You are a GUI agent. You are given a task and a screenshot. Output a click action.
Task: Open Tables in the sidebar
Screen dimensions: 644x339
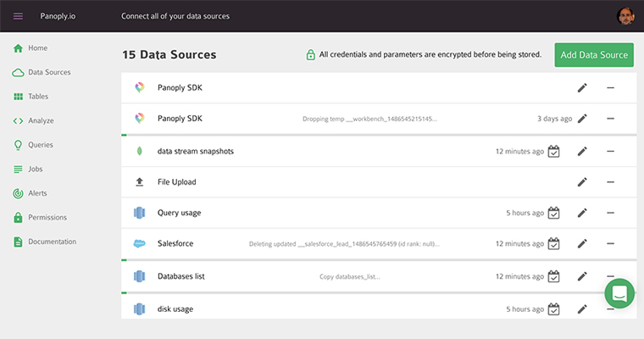click(x=31, y=97)
